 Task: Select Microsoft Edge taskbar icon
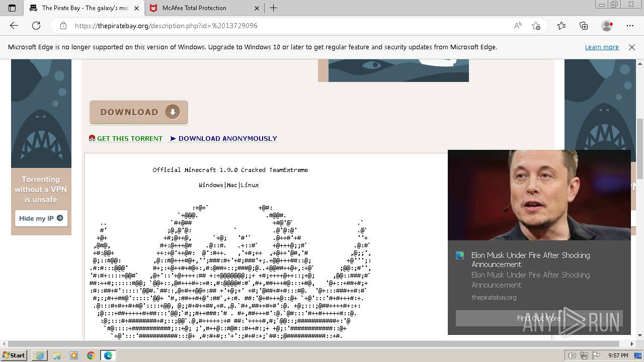point(108,355)
